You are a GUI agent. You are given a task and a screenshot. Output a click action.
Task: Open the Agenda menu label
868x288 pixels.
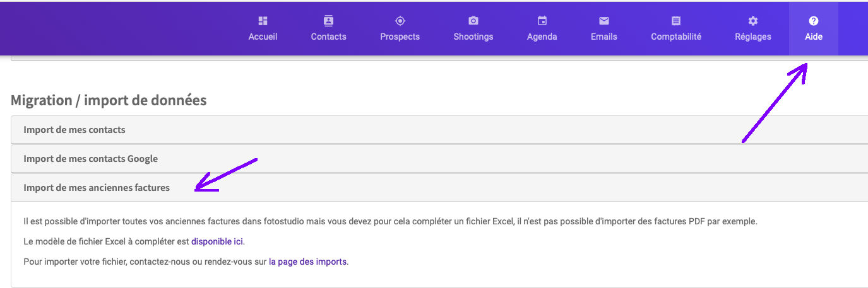pos(542,37)
